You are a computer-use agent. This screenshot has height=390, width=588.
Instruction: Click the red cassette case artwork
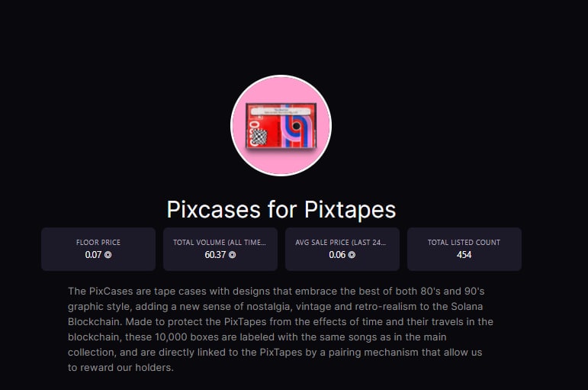point(281,126)
